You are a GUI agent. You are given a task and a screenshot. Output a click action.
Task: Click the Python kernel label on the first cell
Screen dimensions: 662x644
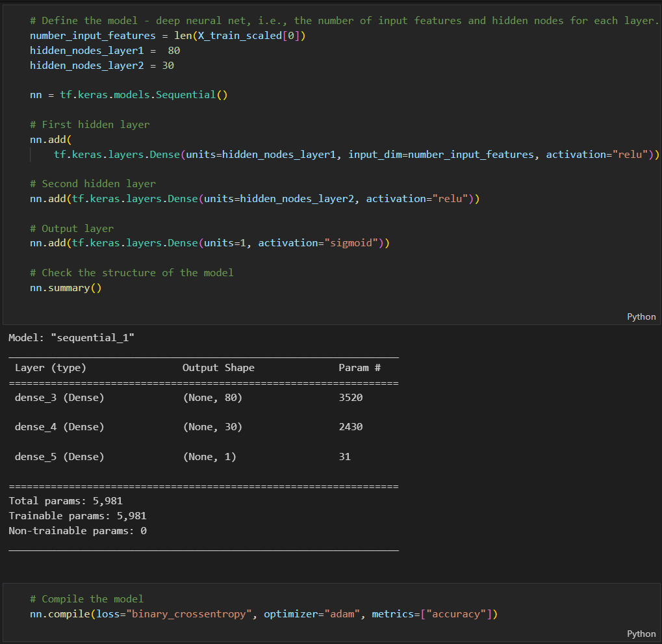coord(641,316)
